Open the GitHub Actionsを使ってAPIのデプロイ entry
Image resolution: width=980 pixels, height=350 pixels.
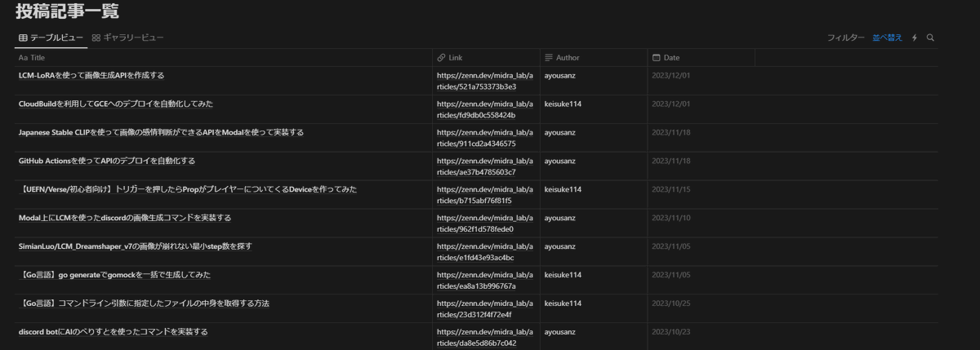106,161
